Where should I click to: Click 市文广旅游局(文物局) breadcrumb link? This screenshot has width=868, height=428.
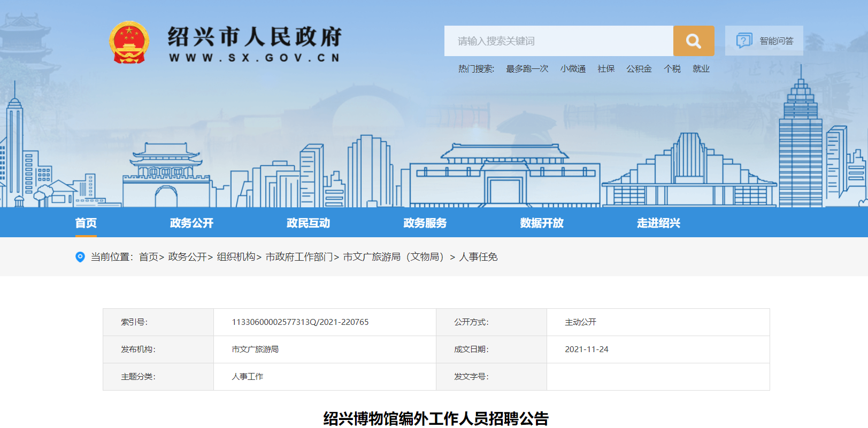click(x=394, y=257)
